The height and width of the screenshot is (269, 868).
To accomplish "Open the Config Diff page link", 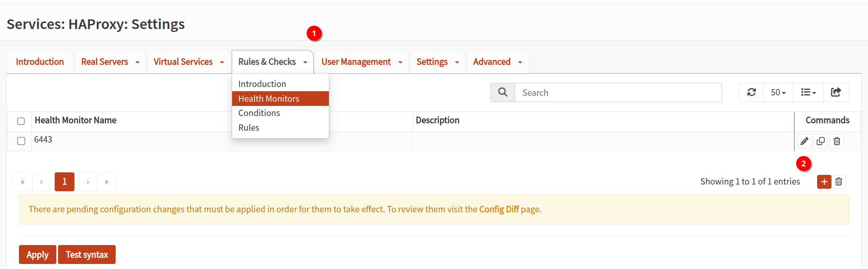I will (x=499, y=209).
